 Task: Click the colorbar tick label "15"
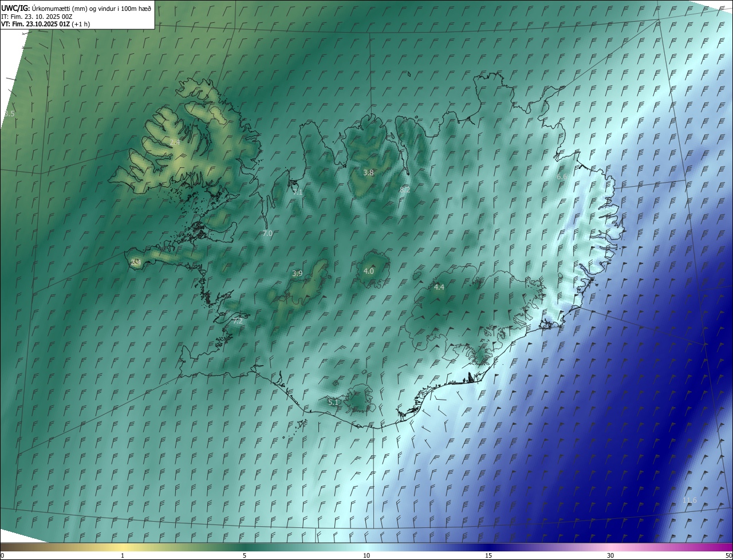click(488, 555)
